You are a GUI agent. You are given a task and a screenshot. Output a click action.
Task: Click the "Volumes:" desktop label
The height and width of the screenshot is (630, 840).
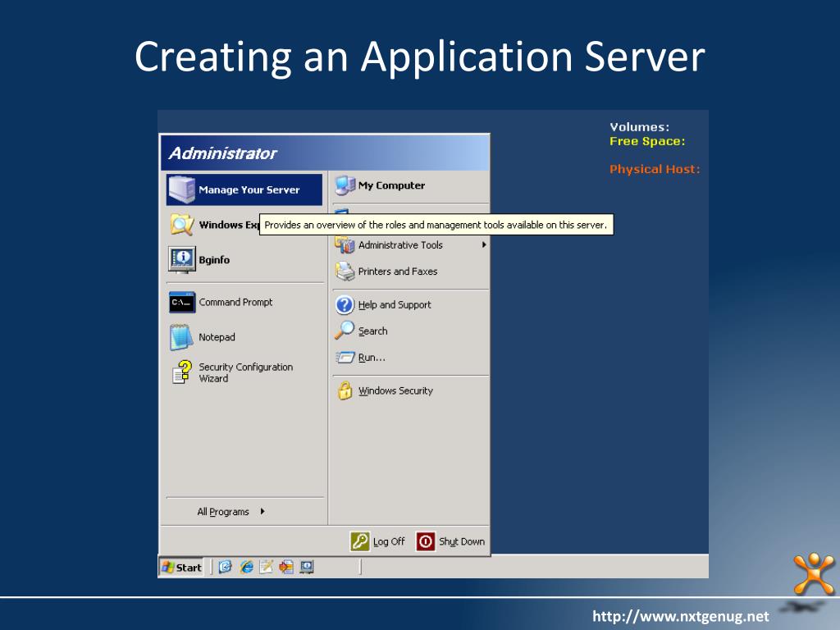[x=640, y=127]
